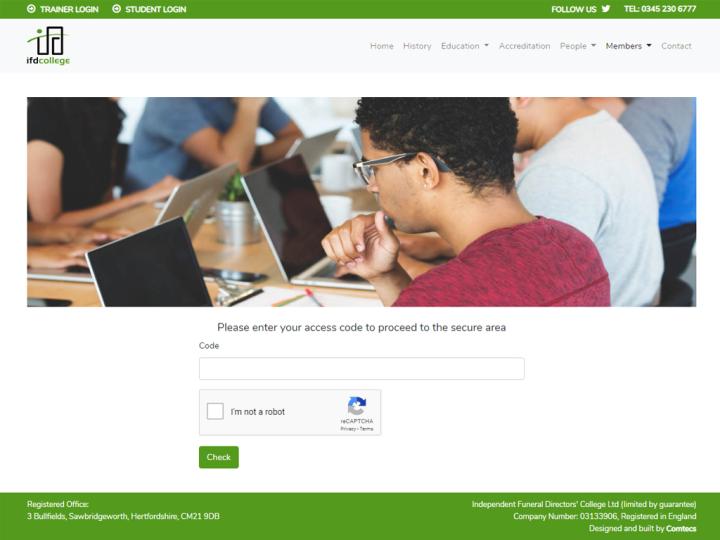Click the Student Login arrow icon

(x=117, y=9)
